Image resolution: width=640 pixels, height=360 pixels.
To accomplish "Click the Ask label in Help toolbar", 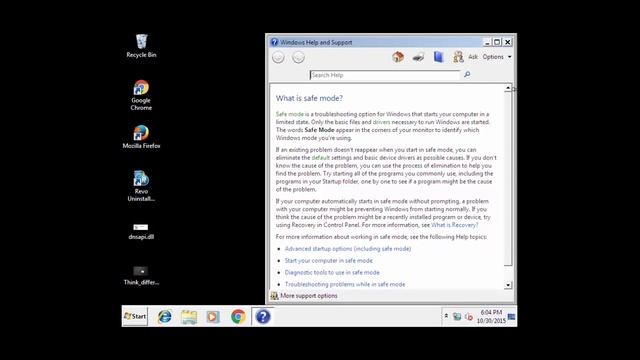I will coord(473,57).
